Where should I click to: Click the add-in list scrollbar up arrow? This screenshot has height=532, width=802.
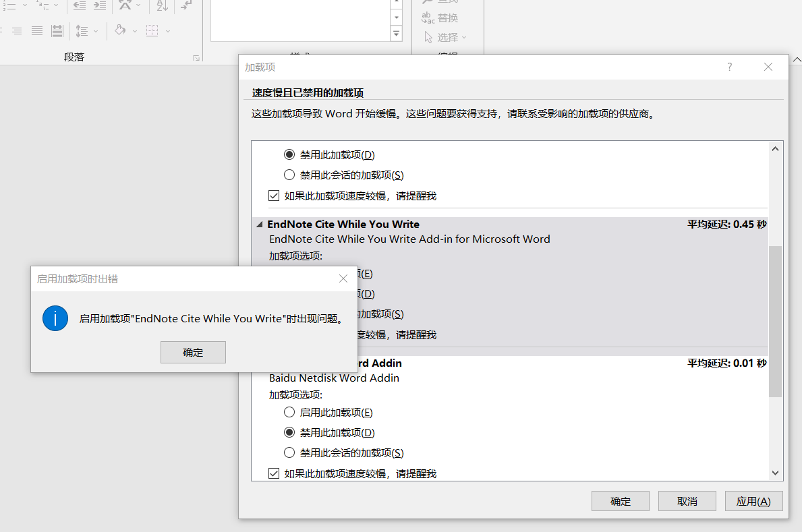tap(776, 149)
